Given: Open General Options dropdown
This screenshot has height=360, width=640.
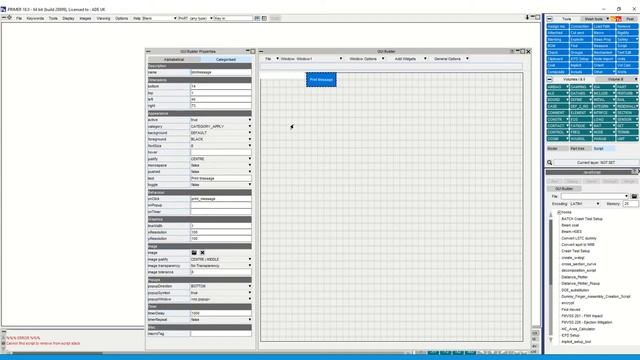Looking at the screenshot, I should click(x=451, y=59).
